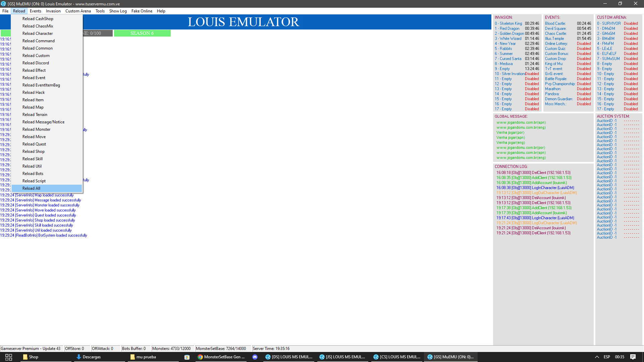The width and height of the screenshot is (644, 362).
Task: Select Reload Terrain
Action: click(47, 115)
